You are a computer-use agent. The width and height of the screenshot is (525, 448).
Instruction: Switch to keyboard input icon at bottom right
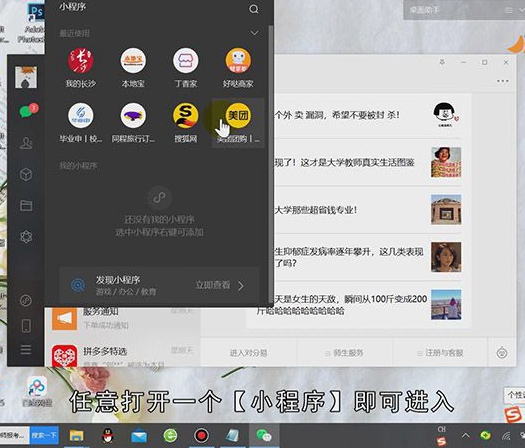[502, 353]
